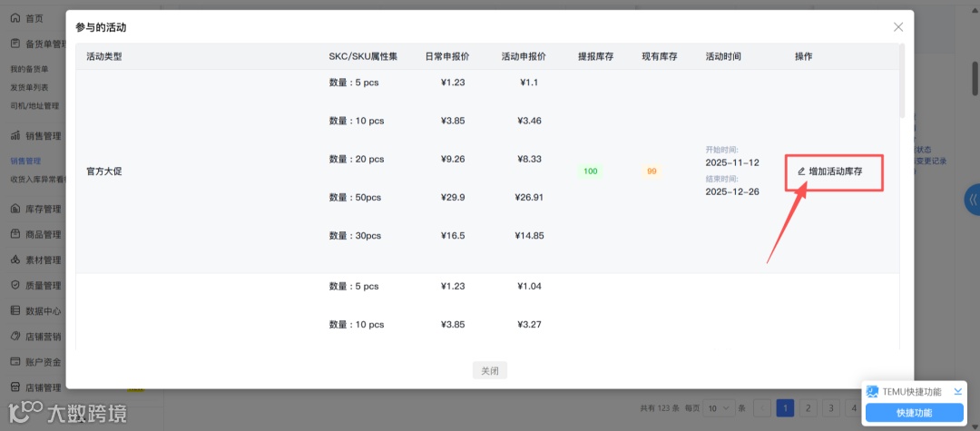
Task: Click the 首页 home icon
Action: pyautogui.click(x=15, y=18)
